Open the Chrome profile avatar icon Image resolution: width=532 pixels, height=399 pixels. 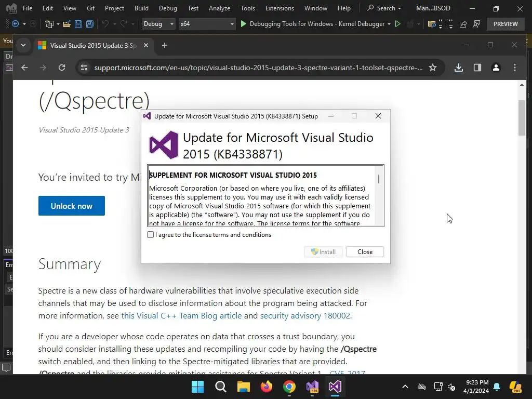(496, 68)
